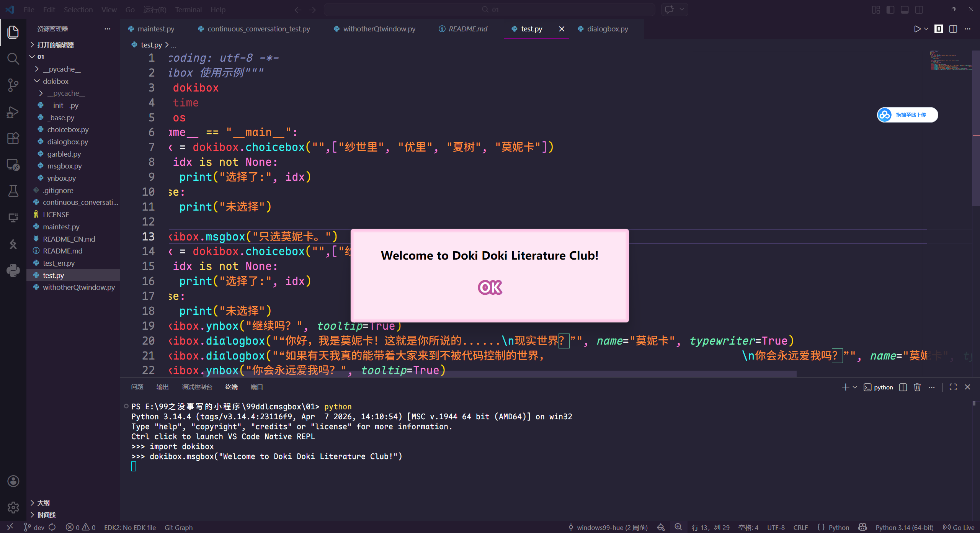The width and height of the screenshot is (980, 533).
Task: Open the Source Control view
Action: click(x=13, y=85)
